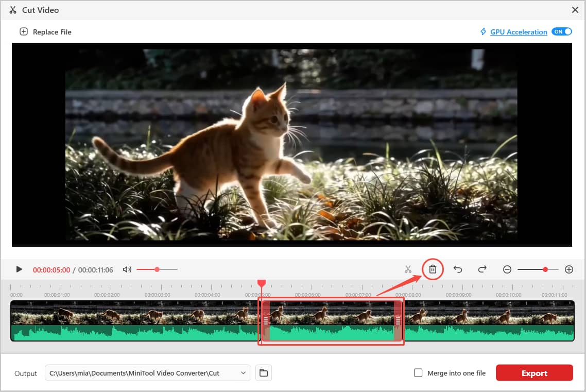
Task: Redo the last edit
Action: click(x=482, y=269)
